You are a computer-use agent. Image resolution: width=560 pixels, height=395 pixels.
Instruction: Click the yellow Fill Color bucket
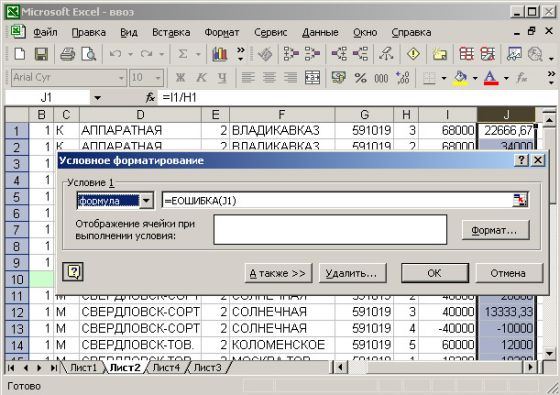460,78
